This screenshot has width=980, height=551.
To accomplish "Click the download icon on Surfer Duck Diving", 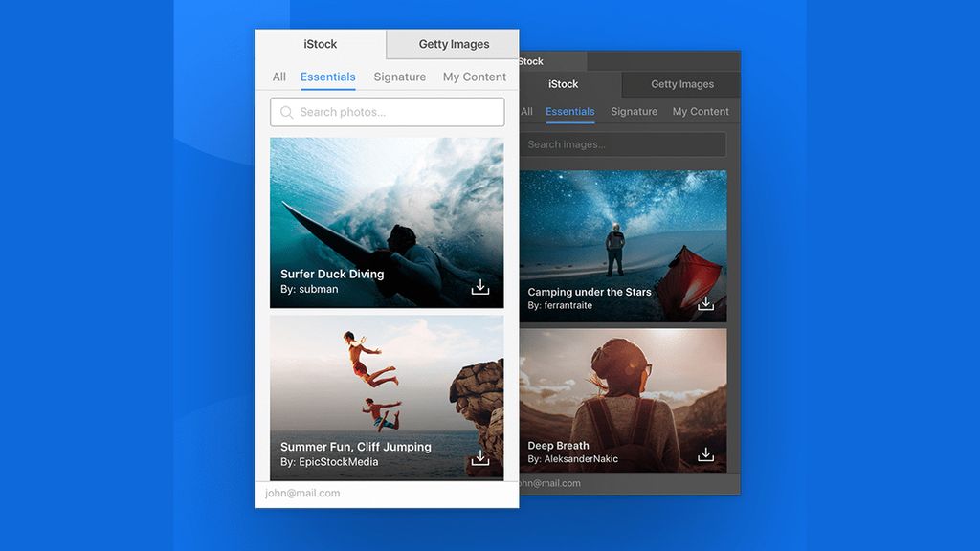I will click(479, 286).
